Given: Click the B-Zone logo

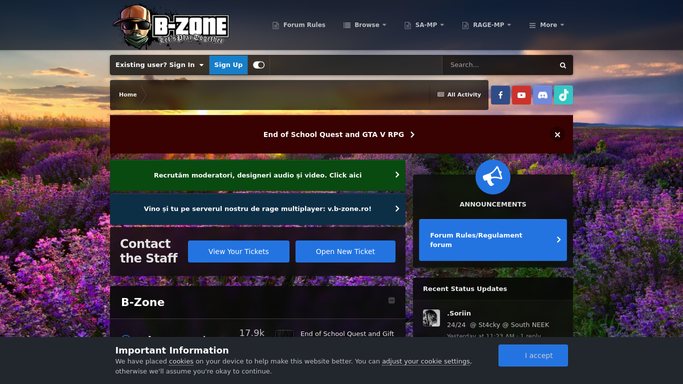Looking at the screenshot, I should click(x=171, y=25).
